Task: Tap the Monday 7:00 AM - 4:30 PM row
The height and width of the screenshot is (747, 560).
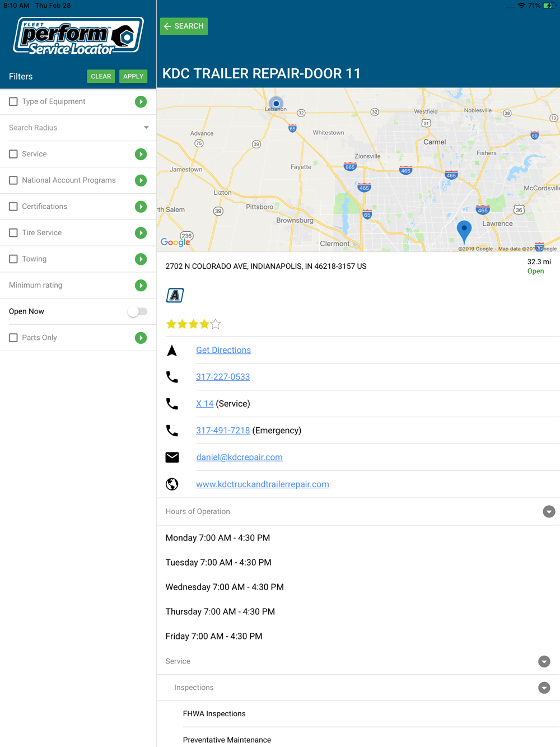Action: point(218,538)
